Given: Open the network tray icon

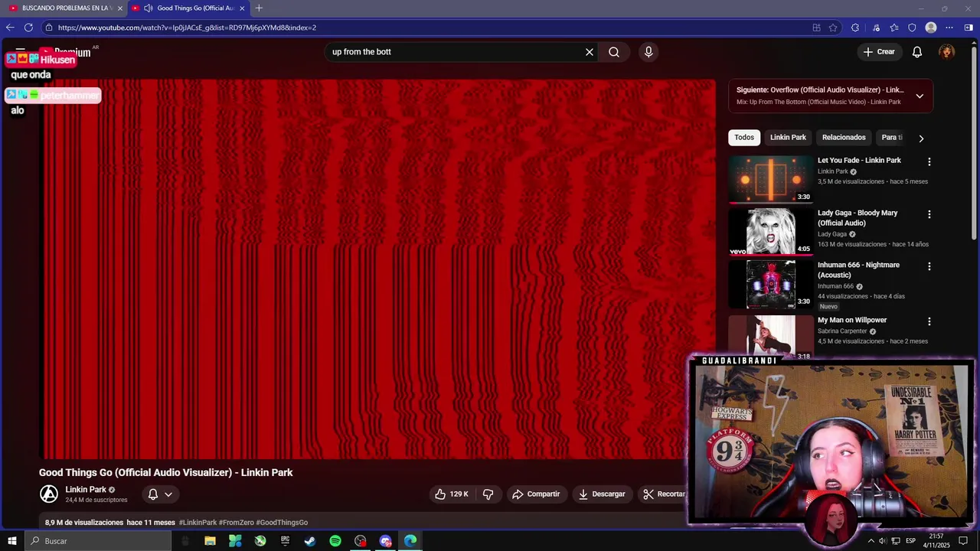Looking at the screenshot, I should coord(895,541).
